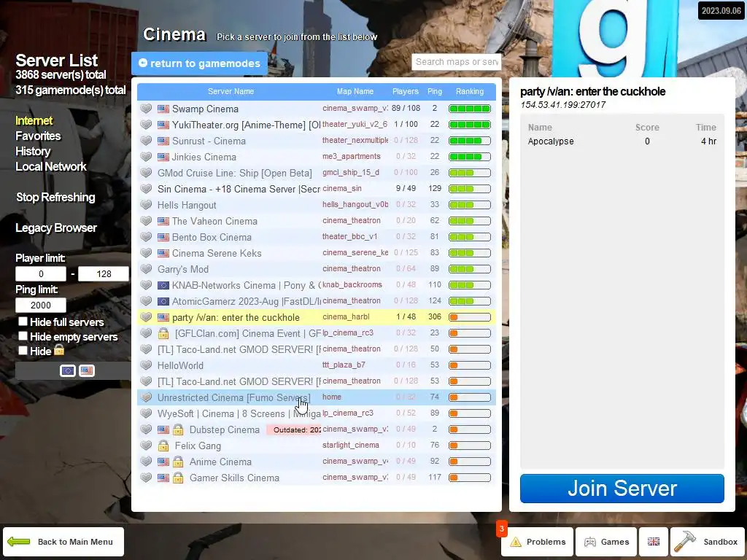Image resolution: width=747 pixels, height=560 pixels.
Task: Open language selector UK flag button
Action: 654,542
